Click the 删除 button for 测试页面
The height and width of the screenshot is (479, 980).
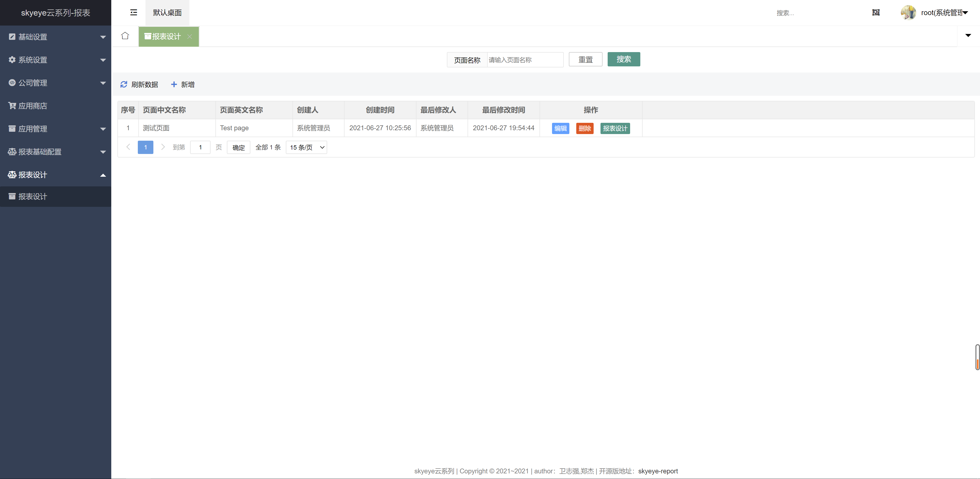[585, 128]
